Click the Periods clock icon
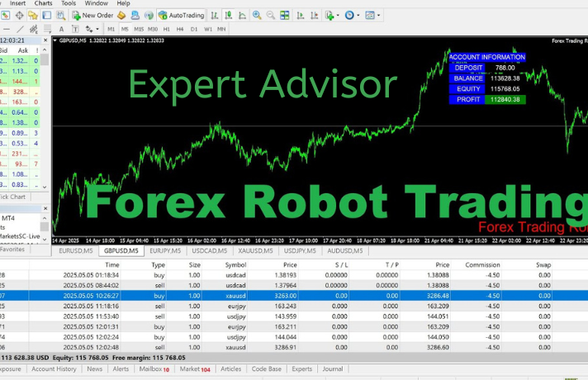 (x=349, y=16)
